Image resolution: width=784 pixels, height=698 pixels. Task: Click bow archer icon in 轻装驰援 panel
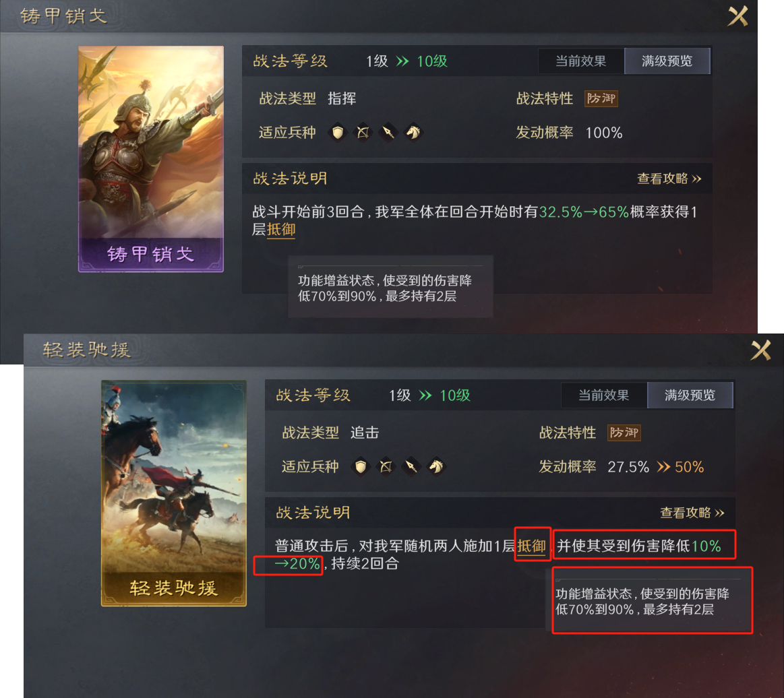386,467
